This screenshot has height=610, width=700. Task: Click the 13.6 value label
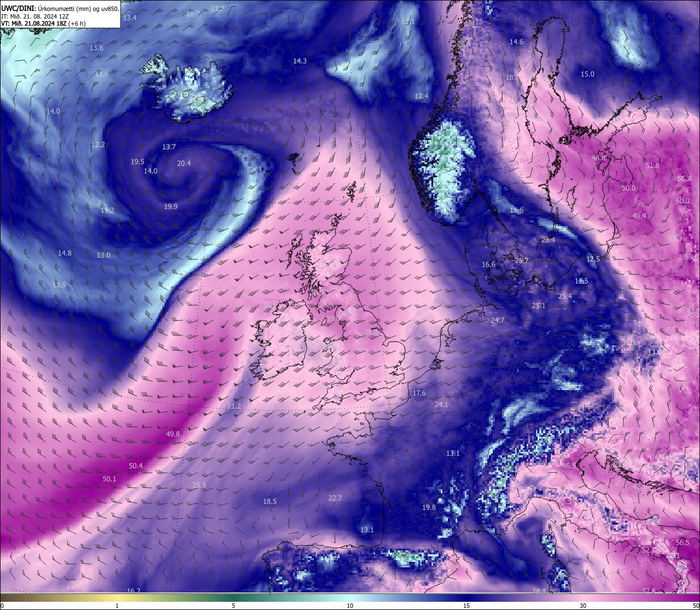96,48
